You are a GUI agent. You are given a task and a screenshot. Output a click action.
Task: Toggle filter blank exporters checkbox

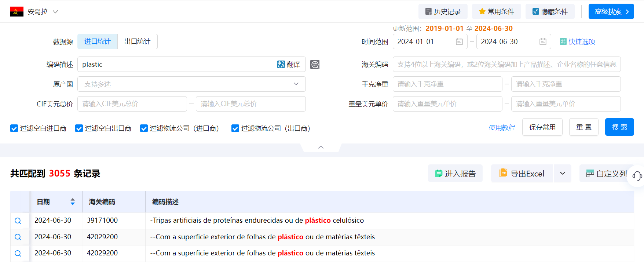tap(79, 128)
